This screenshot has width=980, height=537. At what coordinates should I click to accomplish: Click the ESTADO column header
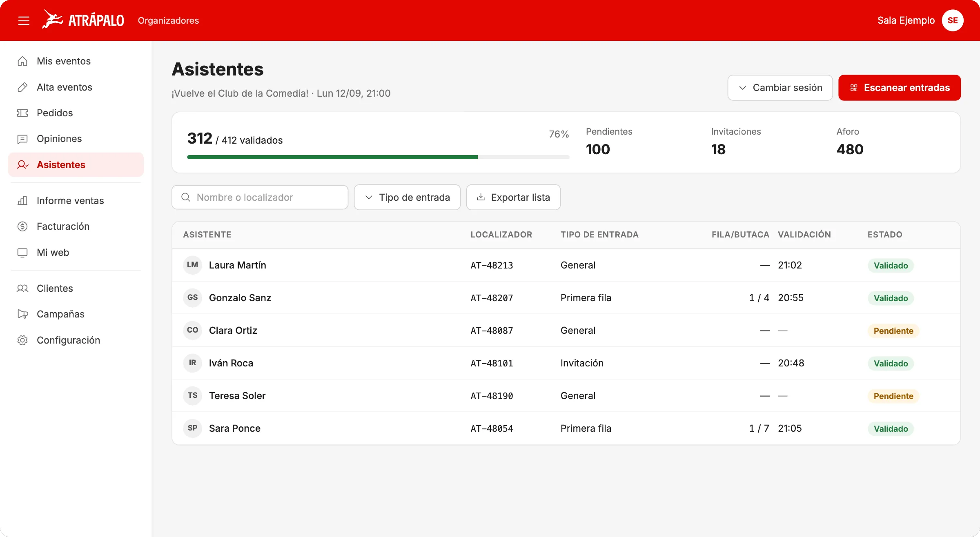(x=885, y=235)
